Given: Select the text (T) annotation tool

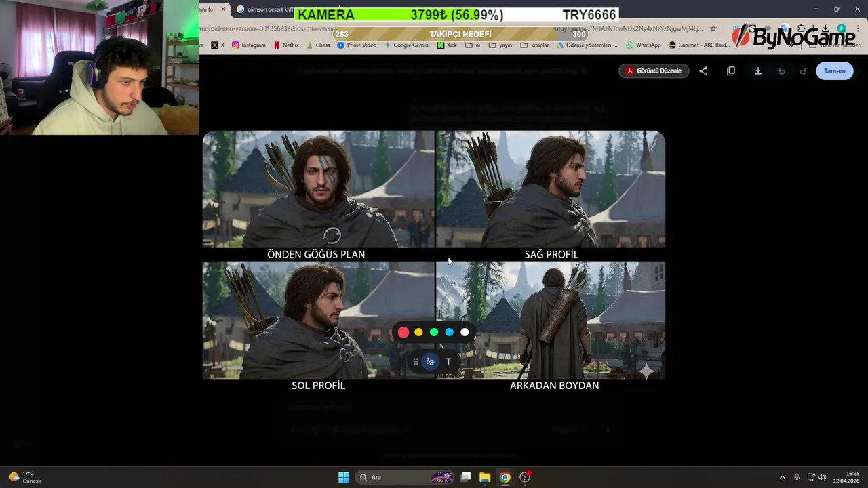Looking at the screenshot, I should click(448, 362).
